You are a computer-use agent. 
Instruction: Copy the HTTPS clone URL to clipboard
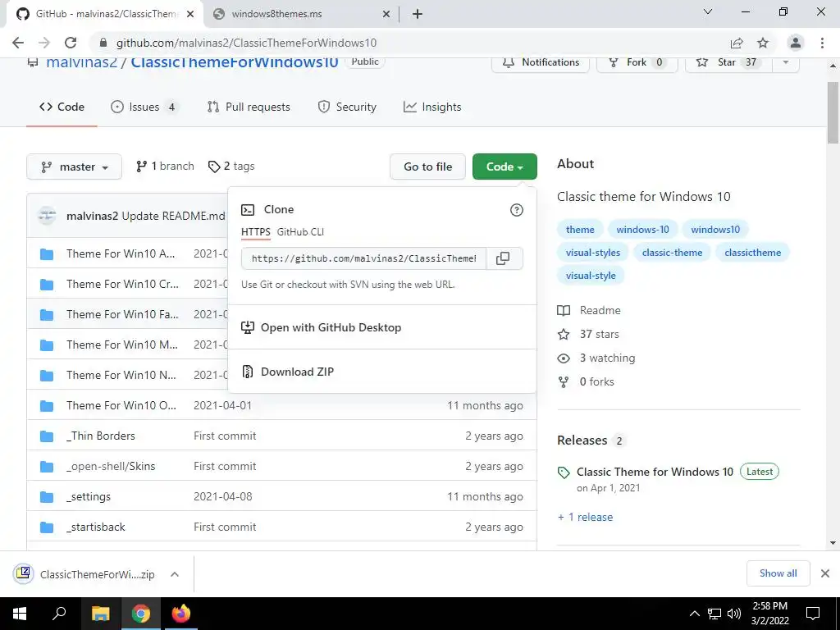click(x=503, y=258)
